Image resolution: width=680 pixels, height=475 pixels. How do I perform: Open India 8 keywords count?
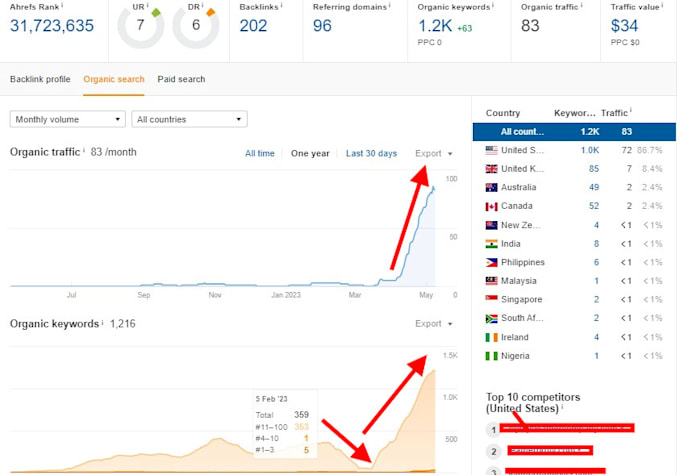[596, 244]
